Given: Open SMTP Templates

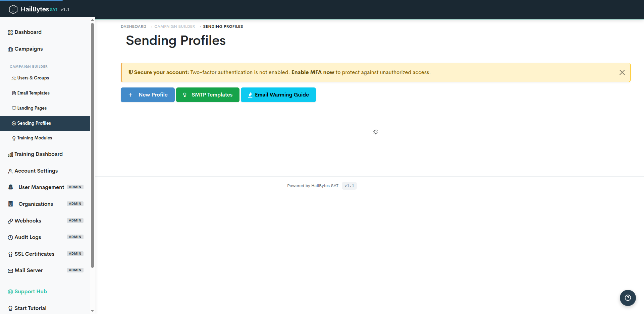Looking at the screenshot, I should coord(208,95).
